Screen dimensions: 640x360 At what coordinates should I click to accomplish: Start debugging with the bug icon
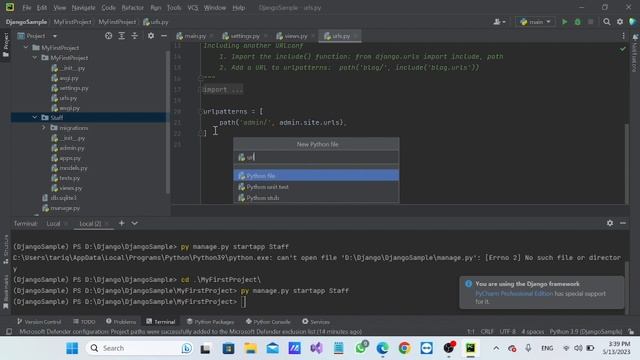[x=578, y=22]
